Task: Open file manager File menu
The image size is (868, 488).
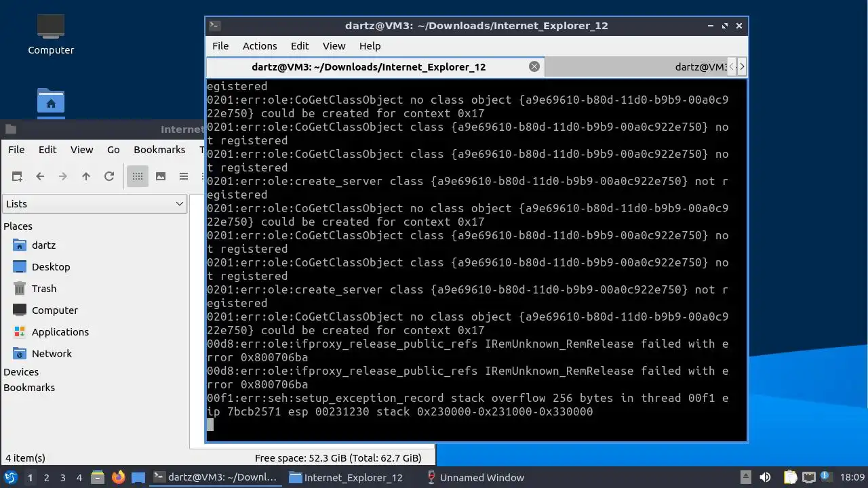Action: click(x=16, y=150)
